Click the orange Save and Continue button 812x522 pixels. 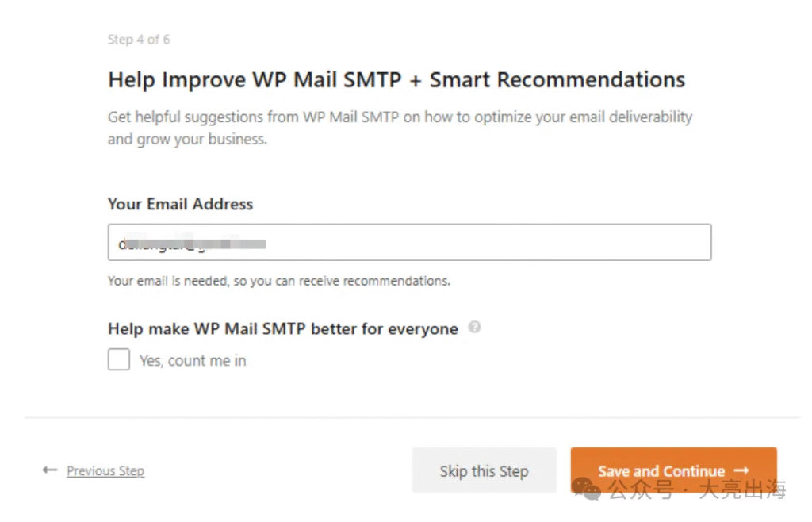pyautogui.click(x=674, y=470)
